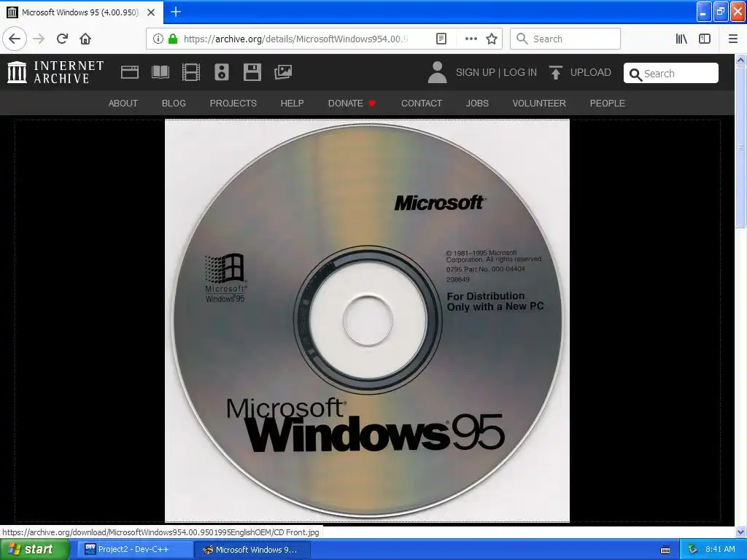This screenshot has height=560, width=747.
Task: Click in the Internet Archive search box
Action: tap(671, 74)
